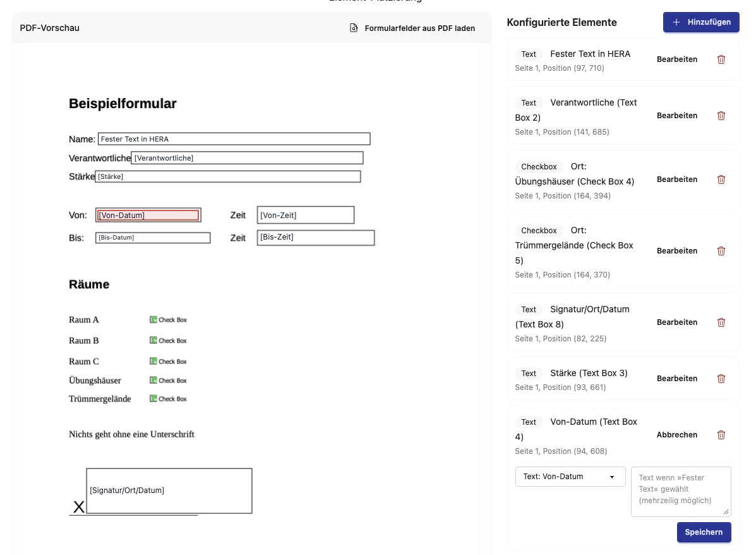The image size is (756, 555).
Task: Click the text Nichts geht ohne eine Unterschrift
Action: tap(131, 434)
